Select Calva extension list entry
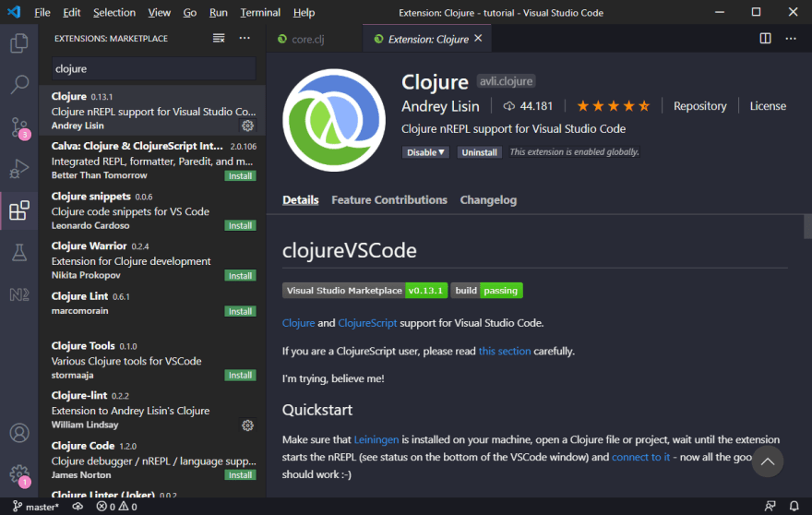Viewport: 812px width, 515px height. 152,161
